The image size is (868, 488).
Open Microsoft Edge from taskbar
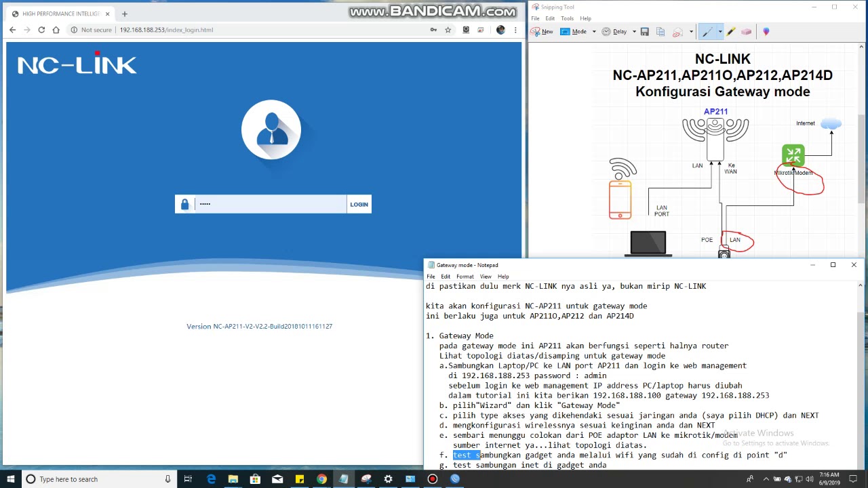coord(211,479)
